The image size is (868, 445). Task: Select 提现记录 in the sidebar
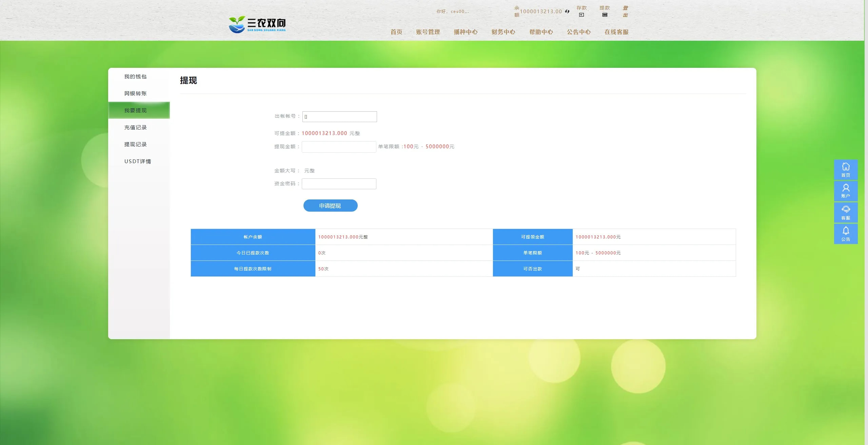(x=139, y=144)
